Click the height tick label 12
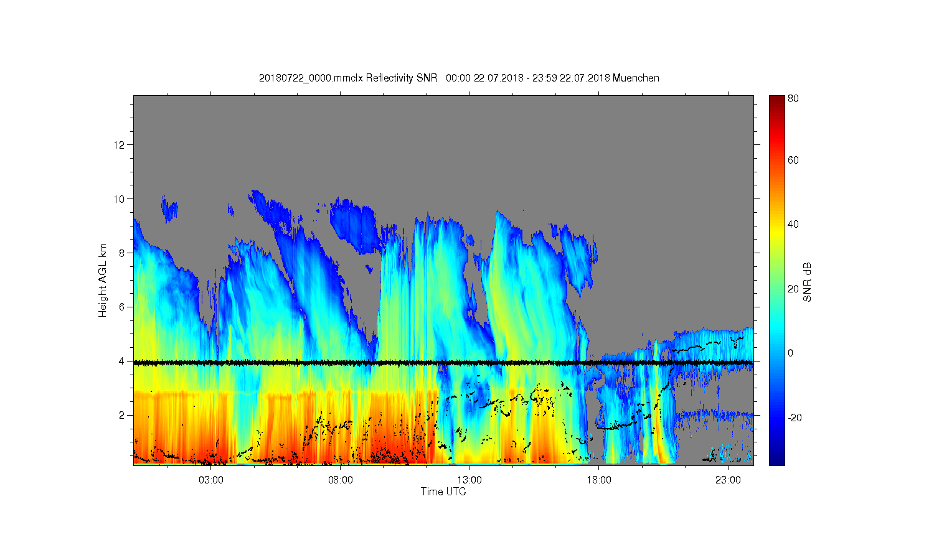This screenshot has height=560, width=934. tap(120, 144)
